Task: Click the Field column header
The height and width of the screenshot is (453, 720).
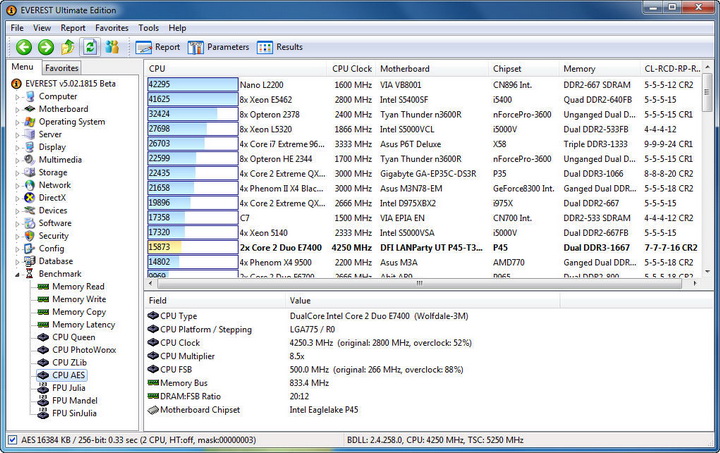Action: click(214, 301)
